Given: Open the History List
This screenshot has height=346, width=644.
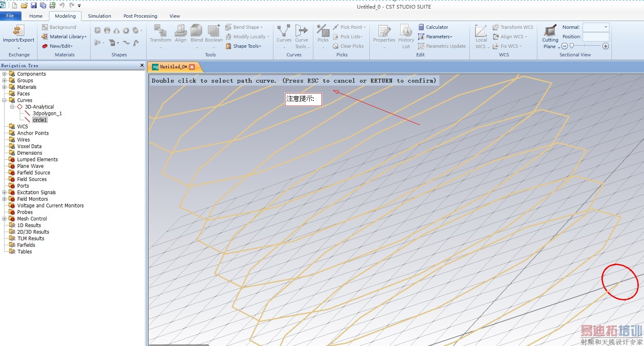Looking at the screenshot, I should pyautogui.click(x=406, y=30).
